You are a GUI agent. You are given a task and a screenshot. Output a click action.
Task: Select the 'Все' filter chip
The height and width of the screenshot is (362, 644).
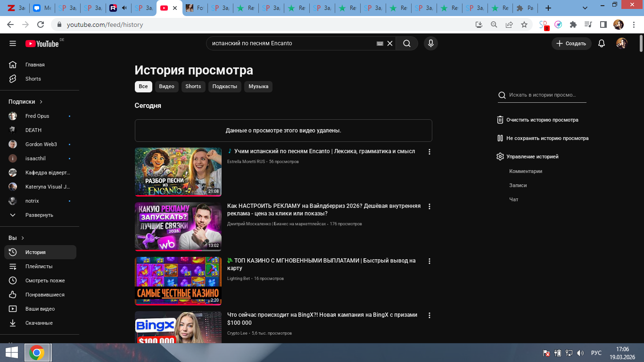point(143,86)
